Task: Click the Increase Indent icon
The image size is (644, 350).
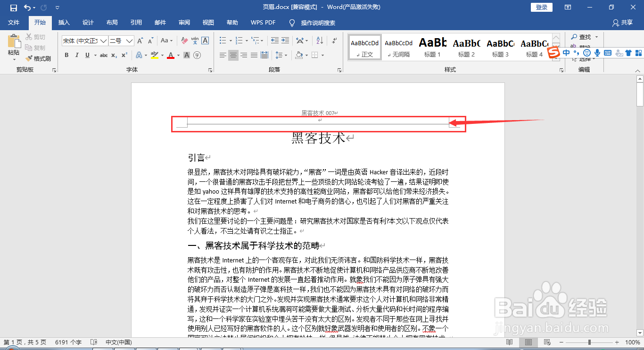Action: (x=285, y=41)
